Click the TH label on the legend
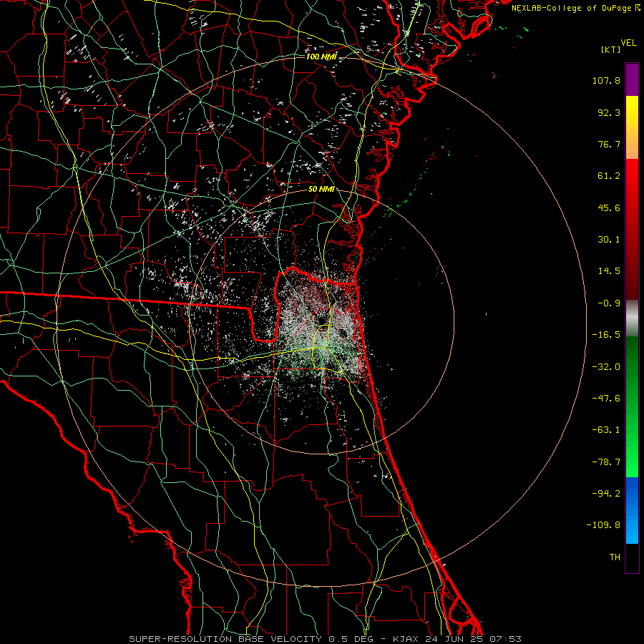Viewport: 644px width, 644px height. 615,557
